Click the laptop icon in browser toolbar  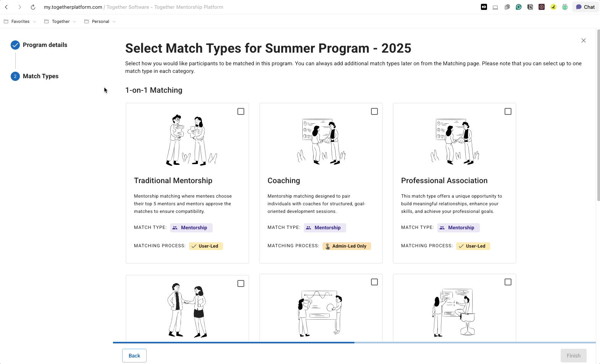tap(495, 7)
